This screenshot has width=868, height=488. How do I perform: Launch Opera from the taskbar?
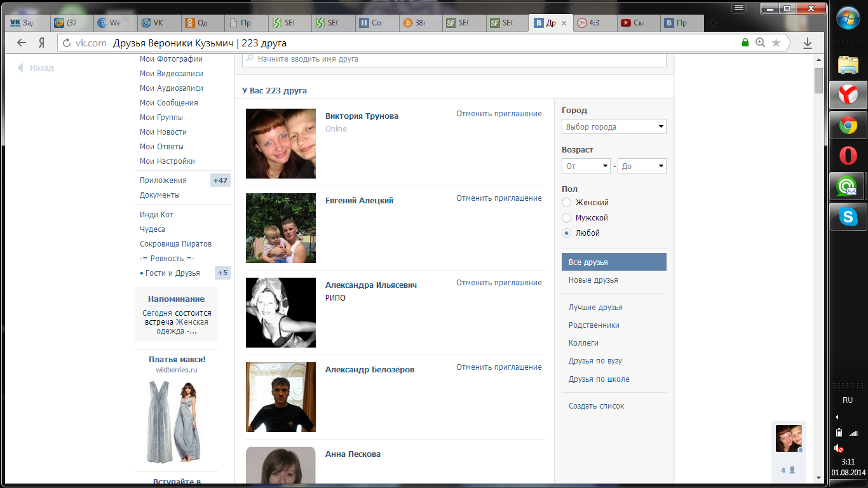[848, 156]
